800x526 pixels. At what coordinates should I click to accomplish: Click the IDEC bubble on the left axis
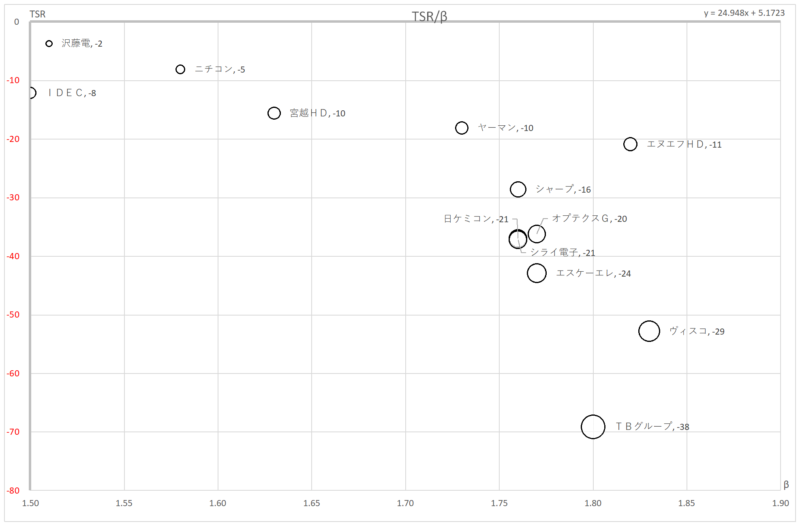(x=31, y=93)
